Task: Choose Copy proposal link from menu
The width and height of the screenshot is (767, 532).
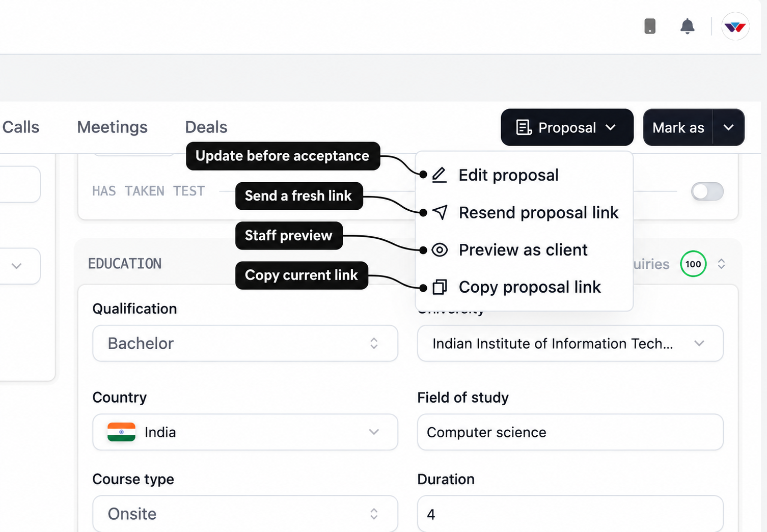Action: tap(524, 287)
